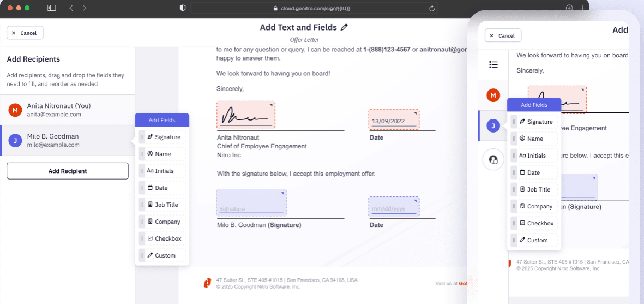The image size is (644, 305).
Task: Pick Name field in desktop Add Fields
Action: (x=162, y=154)
